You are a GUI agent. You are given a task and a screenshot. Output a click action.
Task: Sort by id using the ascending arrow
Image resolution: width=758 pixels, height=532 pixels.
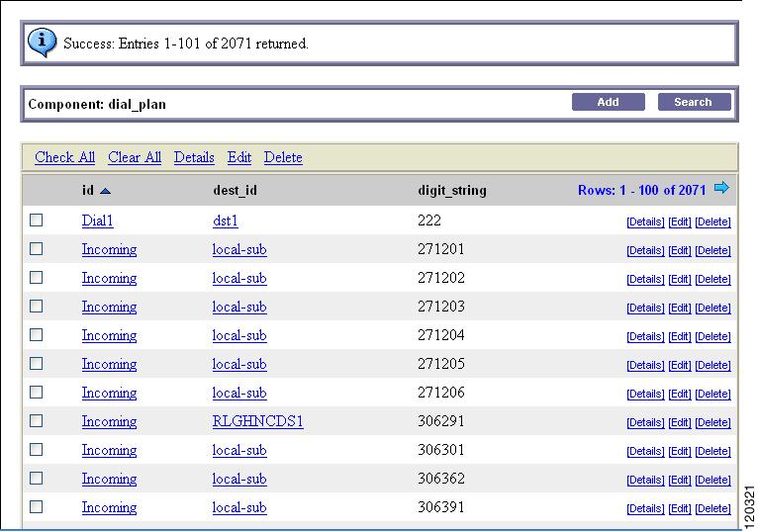(105, 192)
